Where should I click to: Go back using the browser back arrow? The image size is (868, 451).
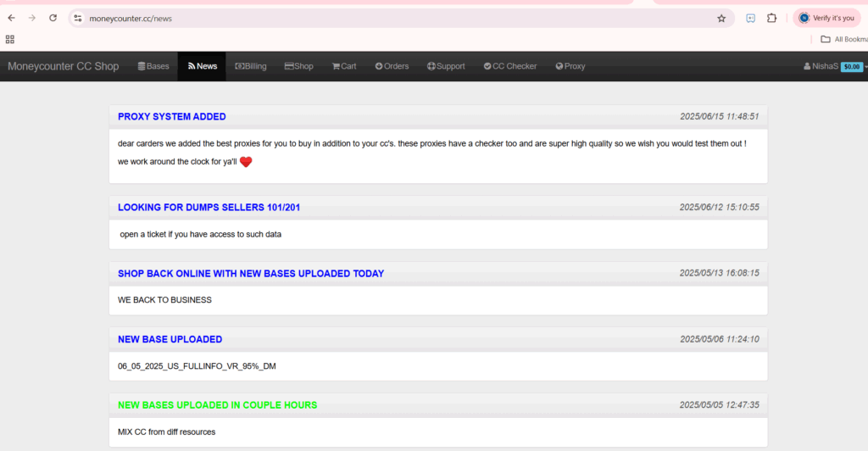click(x=11, y=19)
